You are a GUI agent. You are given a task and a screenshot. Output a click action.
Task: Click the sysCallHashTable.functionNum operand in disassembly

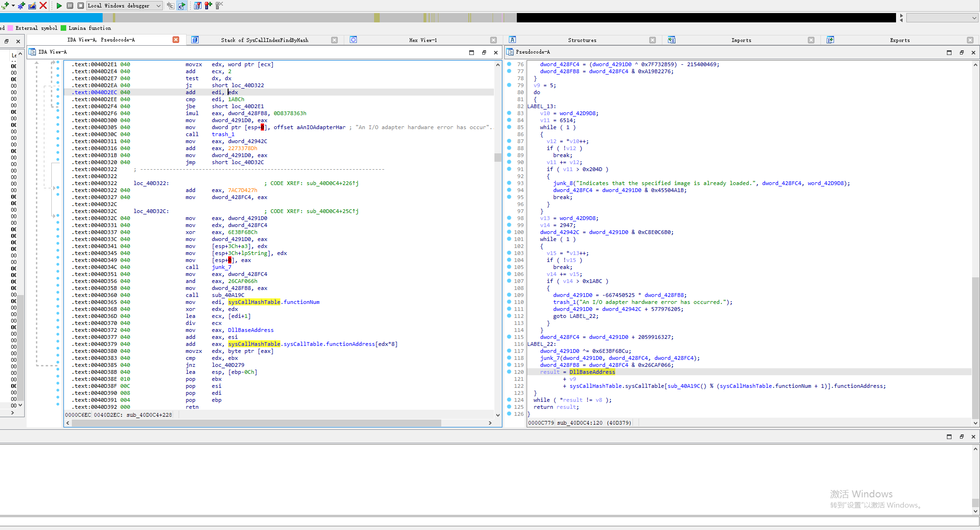[x=274, y=302]
